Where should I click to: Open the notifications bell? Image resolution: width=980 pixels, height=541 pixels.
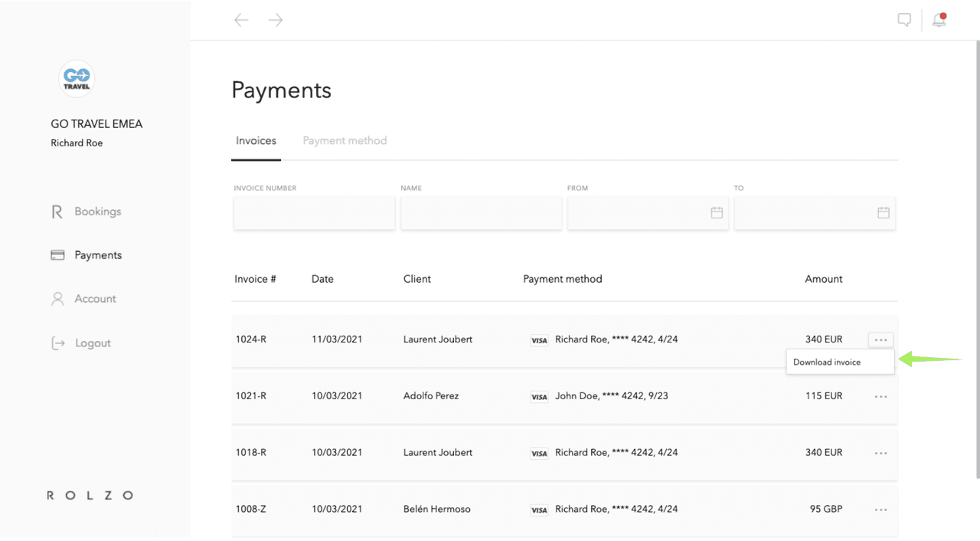tap(939, 20)
